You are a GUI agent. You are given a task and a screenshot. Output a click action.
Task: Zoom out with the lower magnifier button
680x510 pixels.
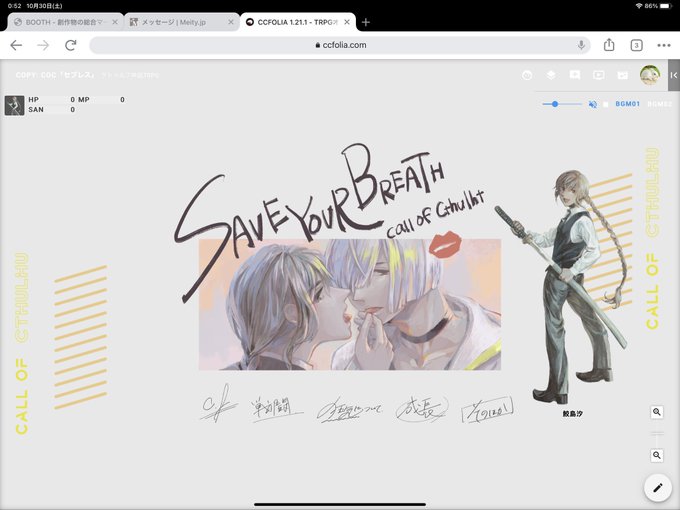(657, 455)
